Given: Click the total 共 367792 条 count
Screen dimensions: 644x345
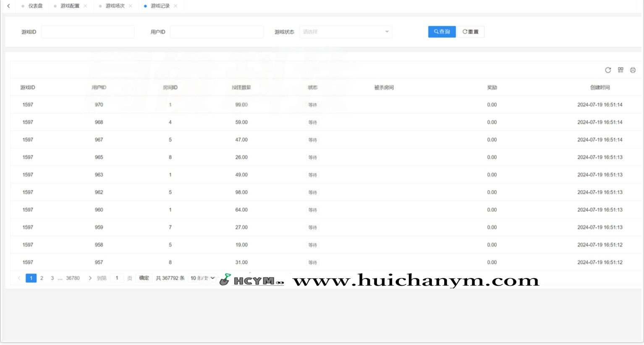Looking at the screenshot, I should point(170,278).
